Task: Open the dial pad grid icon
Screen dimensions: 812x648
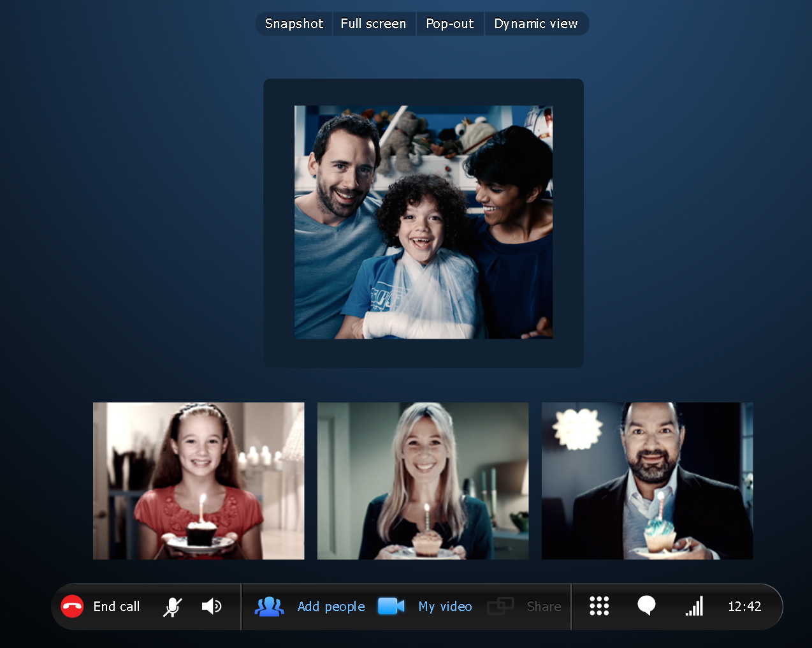Action: [599, 606]
